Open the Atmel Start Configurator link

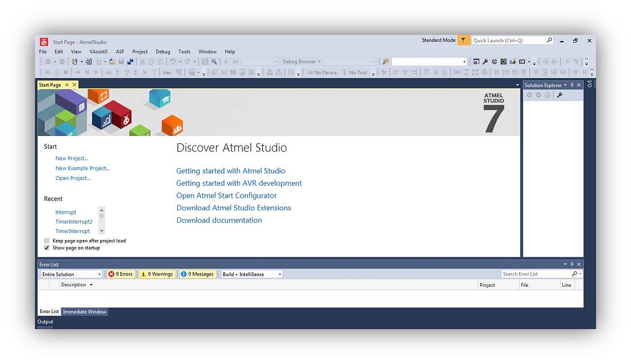click(x=226, y=195)
